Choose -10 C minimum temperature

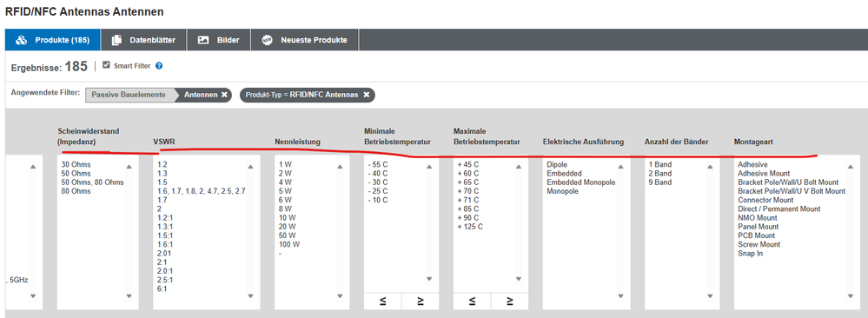pos(378,200)
